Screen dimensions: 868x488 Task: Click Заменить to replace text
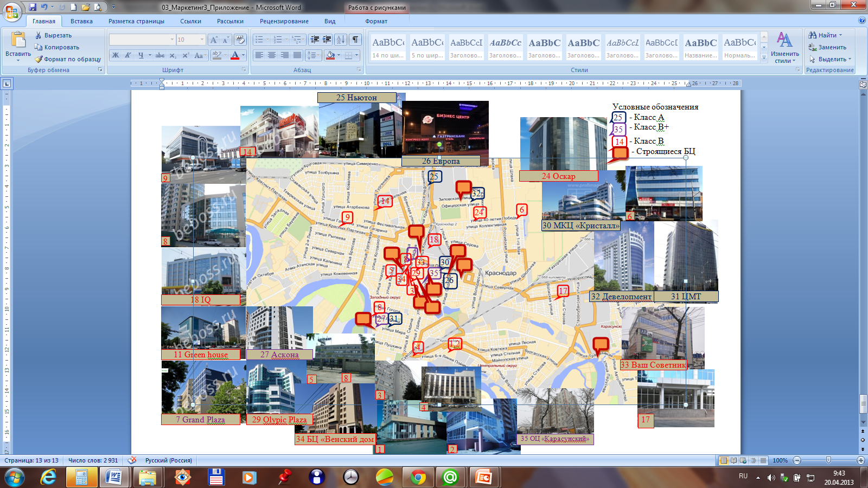[827, 47]
